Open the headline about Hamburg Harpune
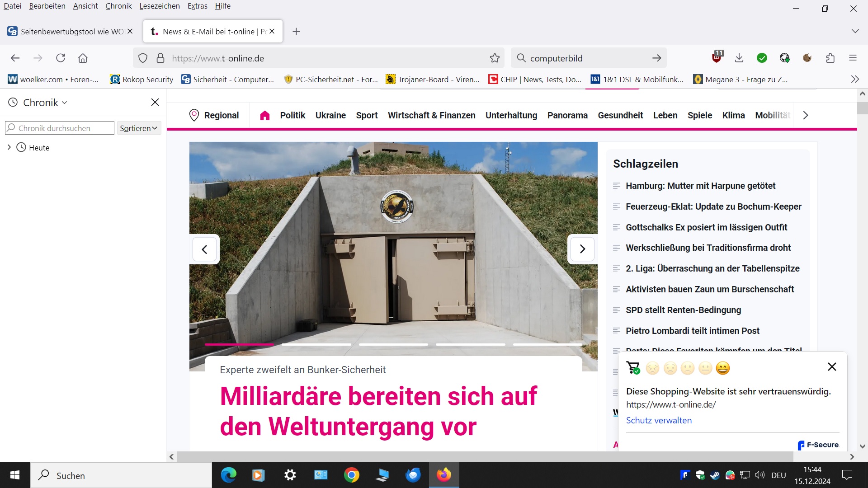The image size is (868, 488). pyautogui.click(x=700, y=186)
